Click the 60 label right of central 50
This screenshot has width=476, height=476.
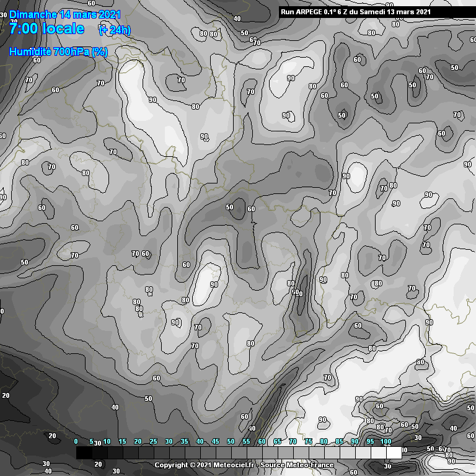(251, 209)
